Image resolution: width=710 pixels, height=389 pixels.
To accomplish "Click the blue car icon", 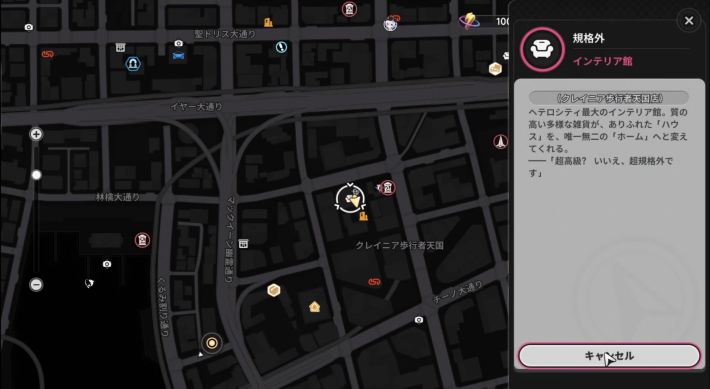I will click(178, 56).
